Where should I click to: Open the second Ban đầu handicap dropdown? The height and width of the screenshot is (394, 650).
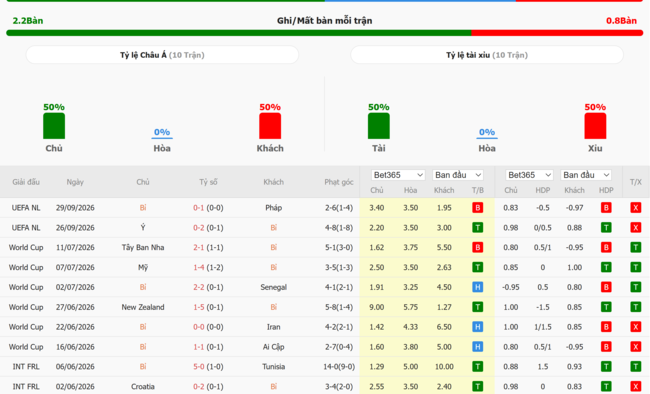[x=586, y=175]
